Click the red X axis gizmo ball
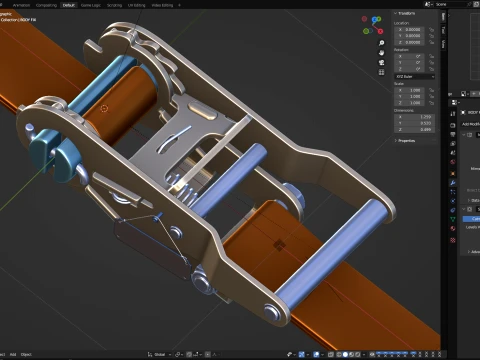The image size is (480, 360). (380, 31)
